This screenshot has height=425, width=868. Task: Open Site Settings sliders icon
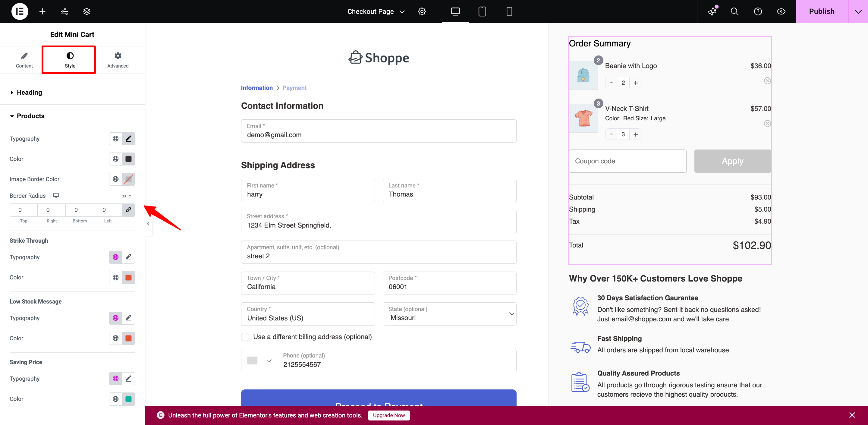64,11
